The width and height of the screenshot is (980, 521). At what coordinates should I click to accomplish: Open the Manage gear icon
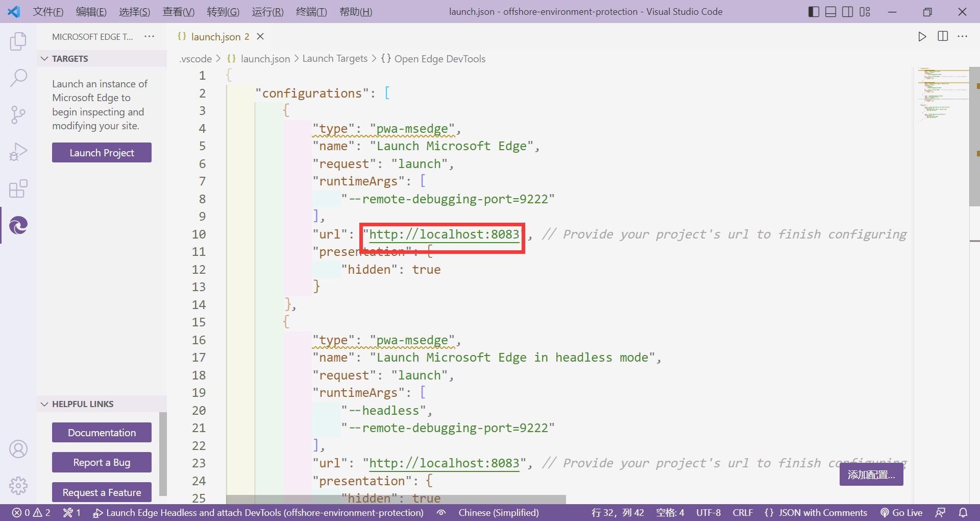[18, 486]
